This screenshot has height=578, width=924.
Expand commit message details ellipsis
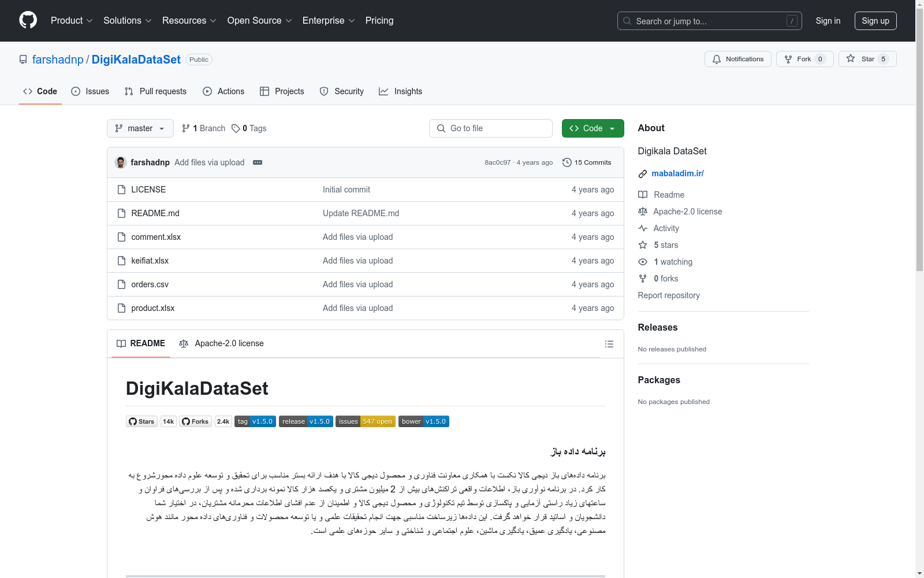258,162
